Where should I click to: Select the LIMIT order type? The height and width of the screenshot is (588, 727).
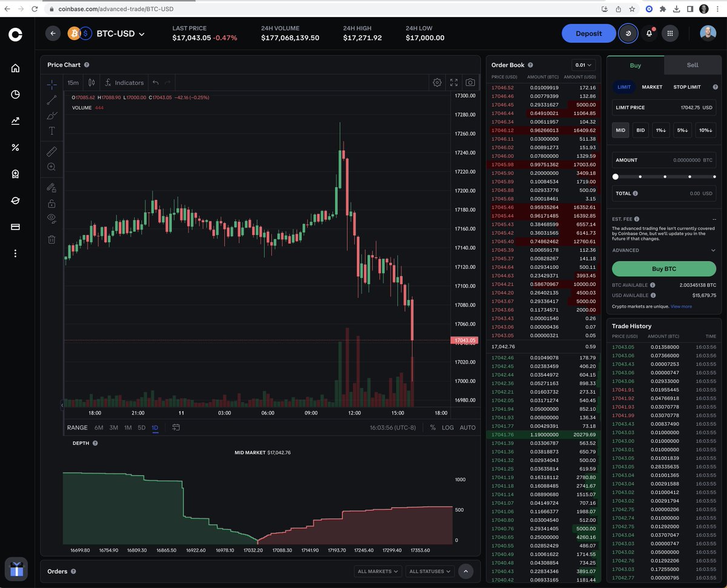click(x=624, y=87)
